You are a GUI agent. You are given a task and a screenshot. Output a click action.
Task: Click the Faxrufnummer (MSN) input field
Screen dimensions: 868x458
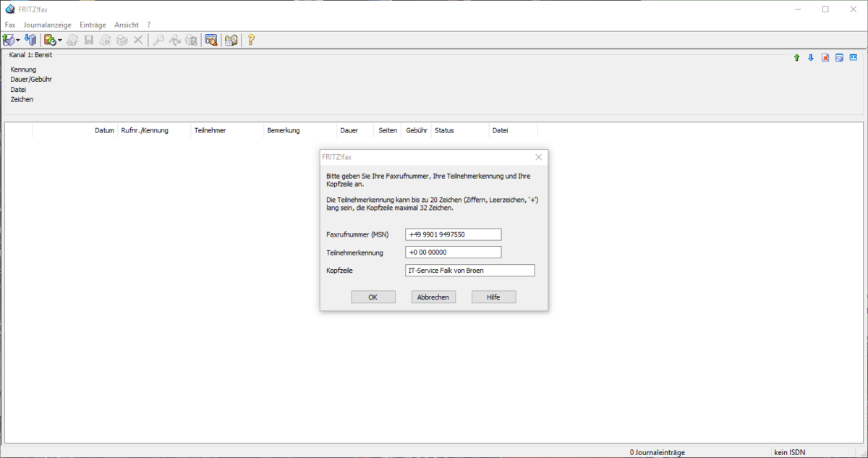[454, 234]
